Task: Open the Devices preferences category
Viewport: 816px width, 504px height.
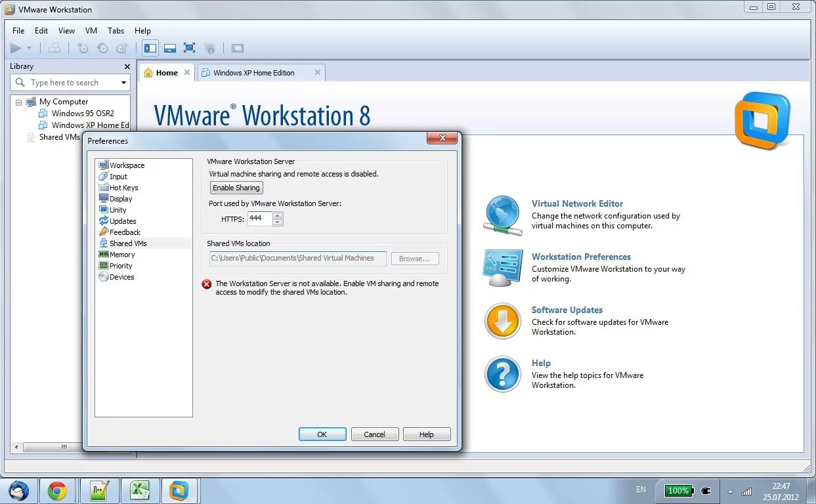Action: click(121, 276)
